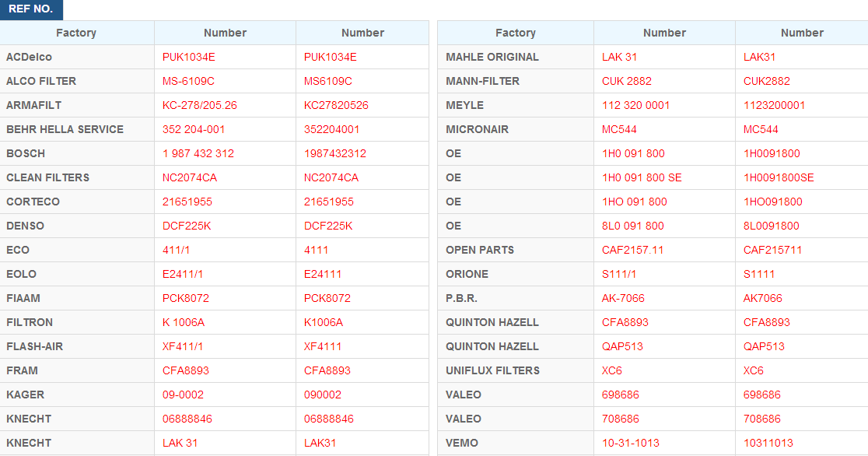Select the UNIFLUX FILTERS factory name

click(x=492, y=370)
